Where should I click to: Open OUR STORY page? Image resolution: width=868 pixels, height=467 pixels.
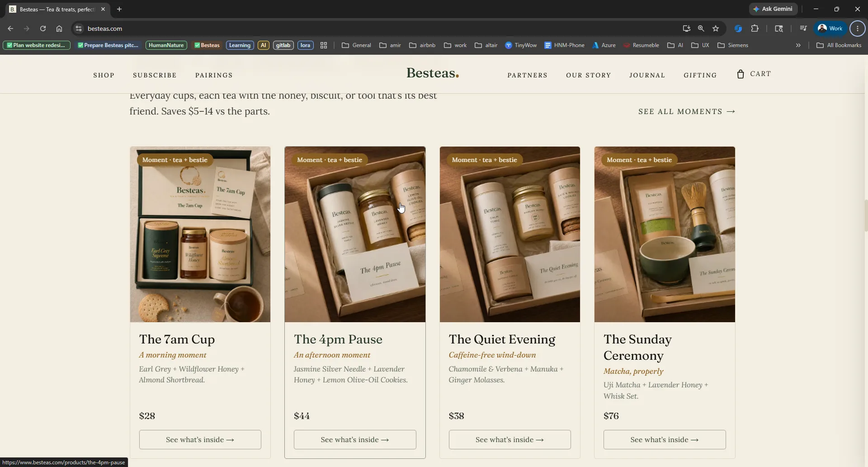coord(588,75)
